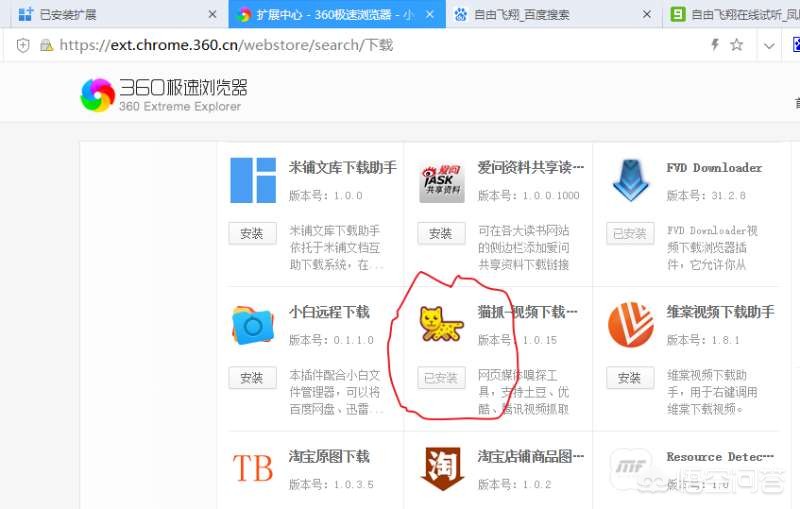Bookmark page with the star icon
The width and height of the screenshot is (800, 509).
click(737, 44)
